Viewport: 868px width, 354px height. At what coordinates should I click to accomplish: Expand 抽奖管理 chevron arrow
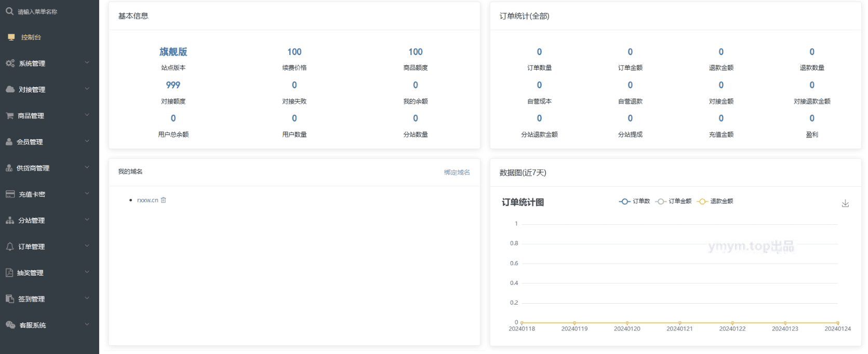pos(87,272)
